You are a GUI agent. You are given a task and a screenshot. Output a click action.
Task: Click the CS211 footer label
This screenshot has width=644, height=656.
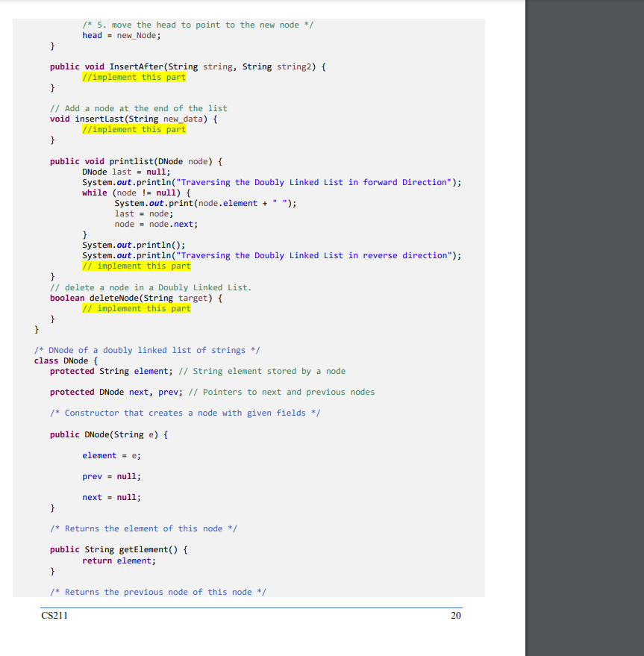pos(53,616)
